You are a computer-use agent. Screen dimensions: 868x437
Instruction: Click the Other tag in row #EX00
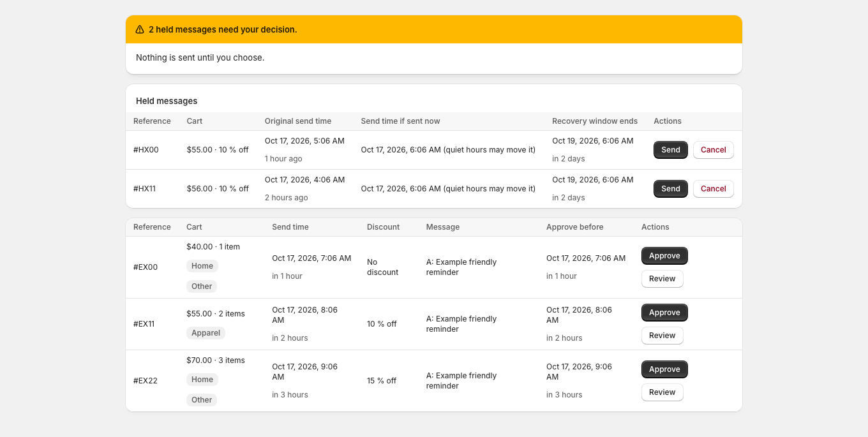[202, 286]
